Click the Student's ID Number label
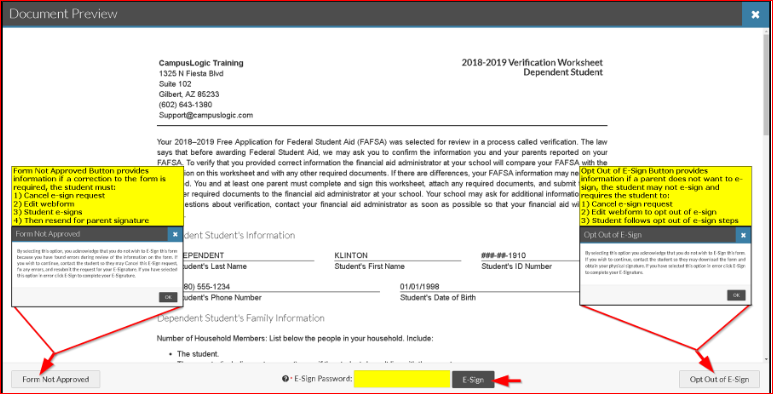Screen dimensions: 773x394 [517, 267]
